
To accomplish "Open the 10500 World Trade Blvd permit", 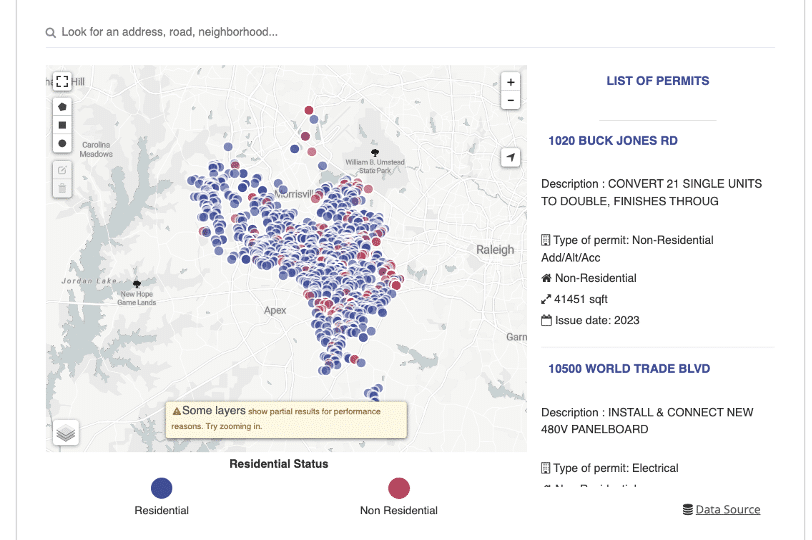I will tap(628, 369).
